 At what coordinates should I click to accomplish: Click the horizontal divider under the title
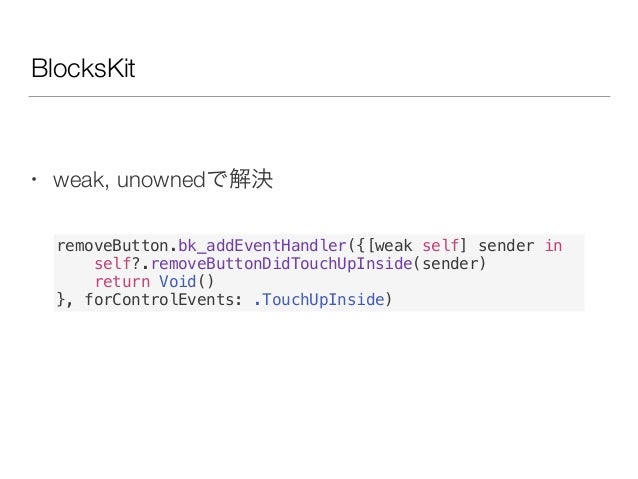tap(319, 96)
